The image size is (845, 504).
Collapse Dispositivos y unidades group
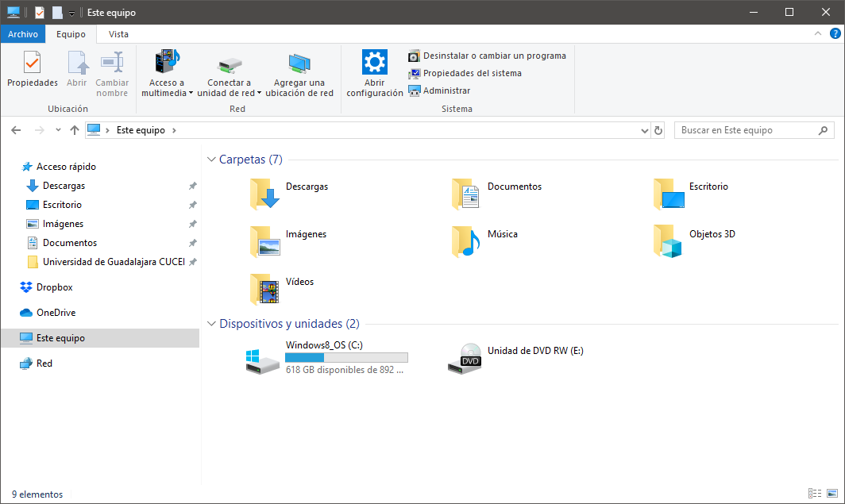pos(211,324)
